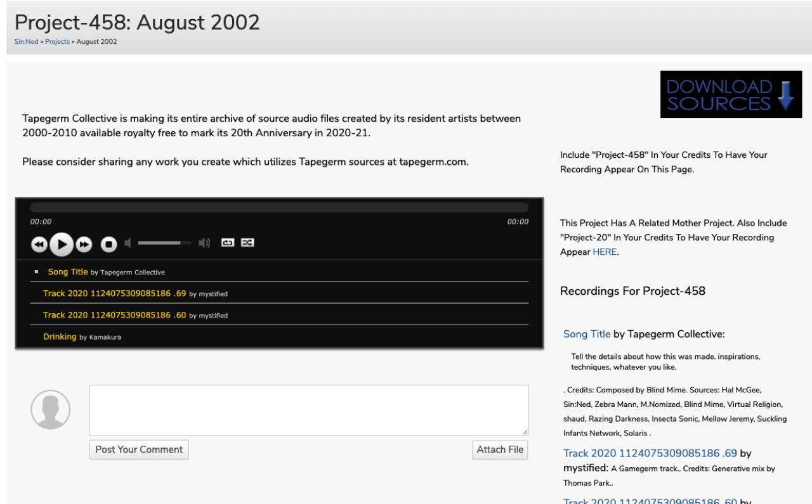Toggle repeat mode in the player

227,242
